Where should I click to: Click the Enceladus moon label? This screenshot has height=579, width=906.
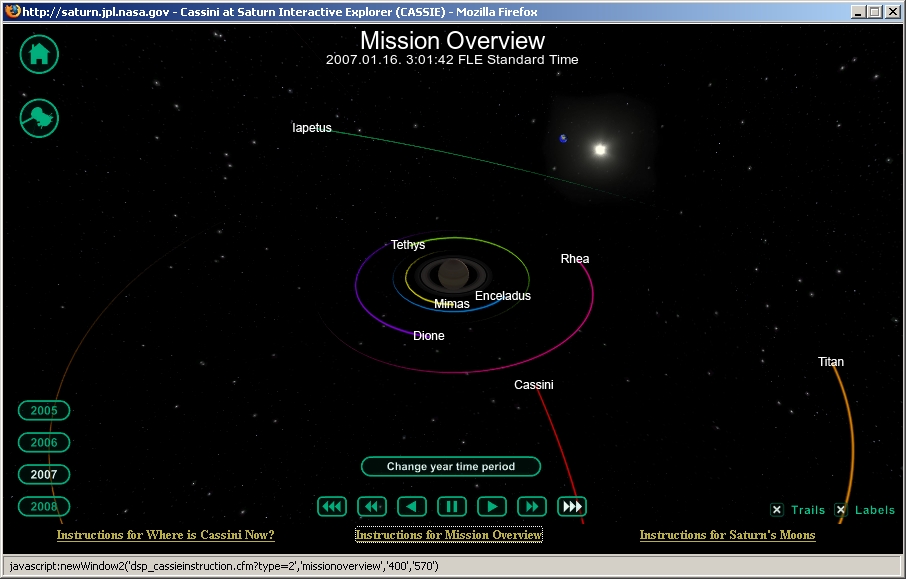click(x=503, y=296)
